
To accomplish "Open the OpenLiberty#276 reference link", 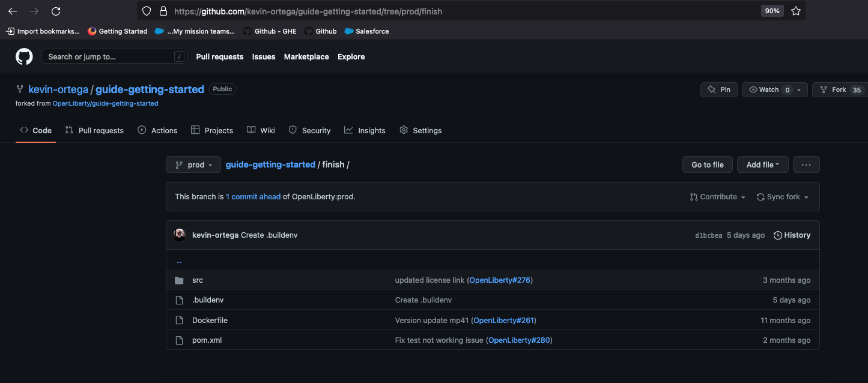I will pyautogui.click(x=500, y=280).
